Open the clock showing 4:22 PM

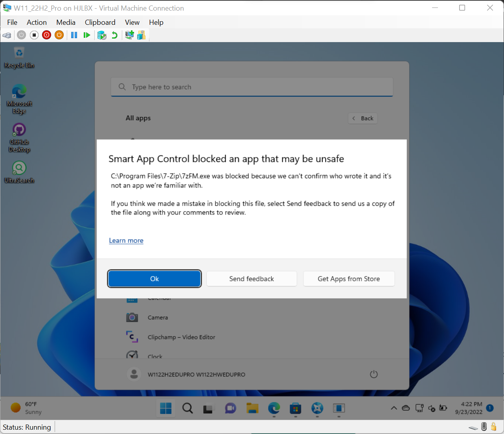point(469,408)
